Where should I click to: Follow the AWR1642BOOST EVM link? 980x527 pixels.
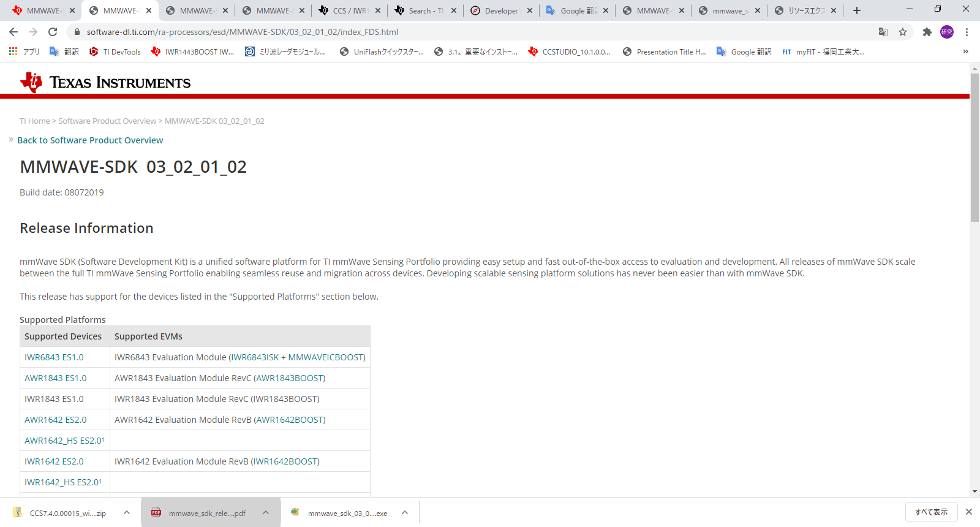click(x=290, y=420)
